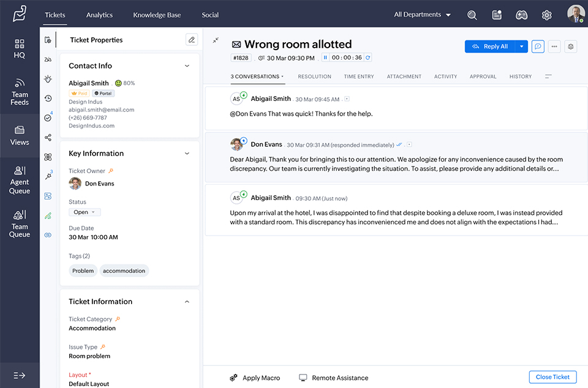This screenshot has width=588, height=388.
Task: Expand Abigail Smith's 09:45 AM message options
Action: coord(347,99)
